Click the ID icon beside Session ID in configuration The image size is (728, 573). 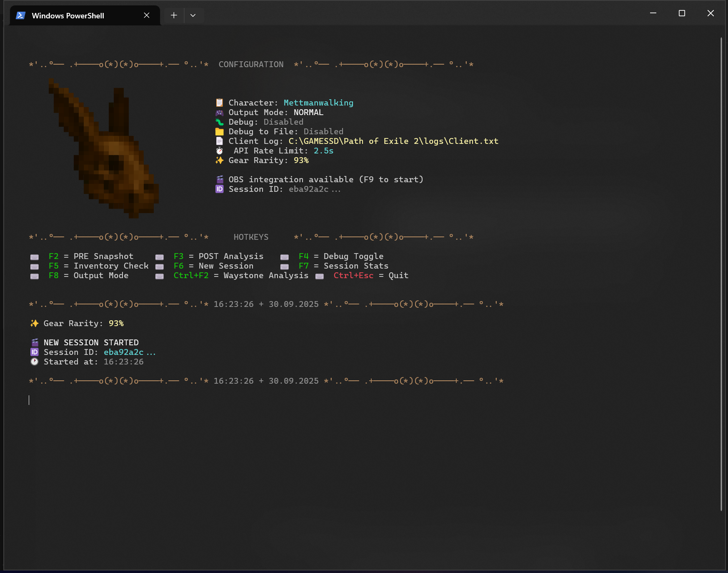click(x=220, y=189)
